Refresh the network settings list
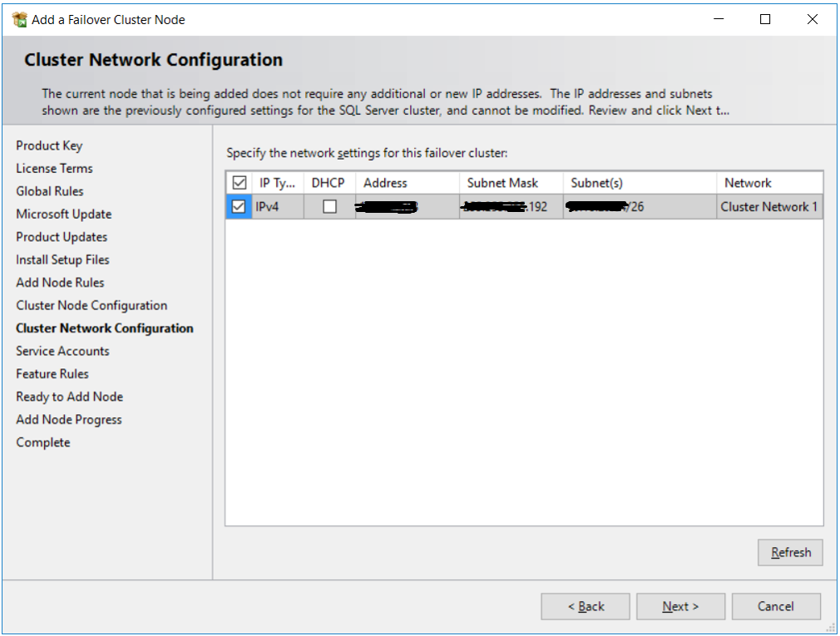Screen dimensions: 840x636 click(x=790, y=552)
